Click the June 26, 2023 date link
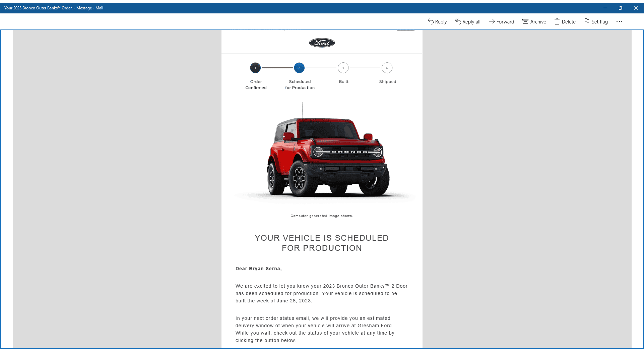 294,301
